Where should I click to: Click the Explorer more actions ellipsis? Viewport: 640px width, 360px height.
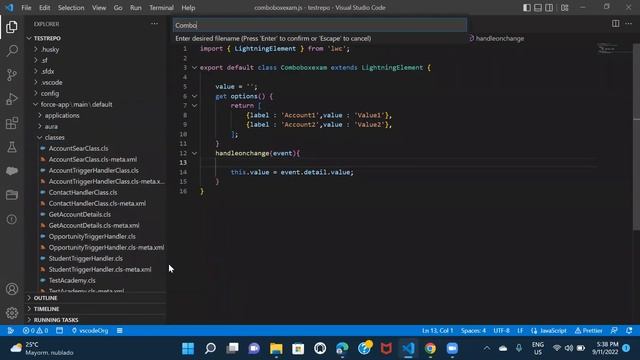point(154,24)
